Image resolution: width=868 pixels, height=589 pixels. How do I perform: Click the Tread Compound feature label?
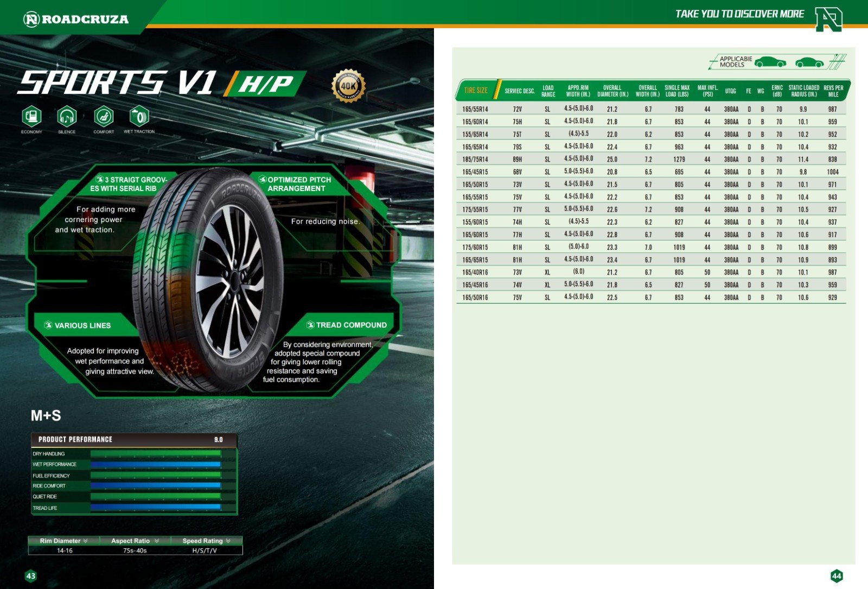click(x=351, y=325)
